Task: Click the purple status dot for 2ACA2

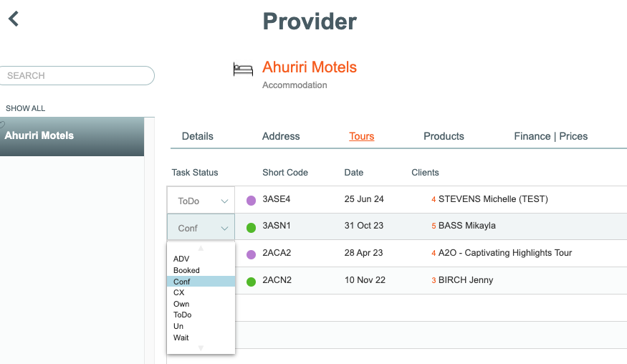Action: (x=251, y=254)
